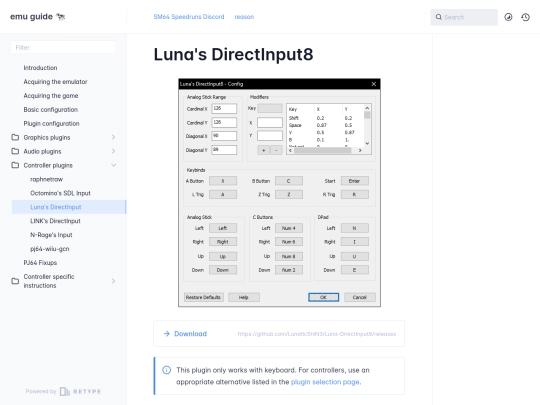Viewport: 540px width, 405px height.
Task: Click the GitHub releases URL text
Action: [x=317, y=334]
